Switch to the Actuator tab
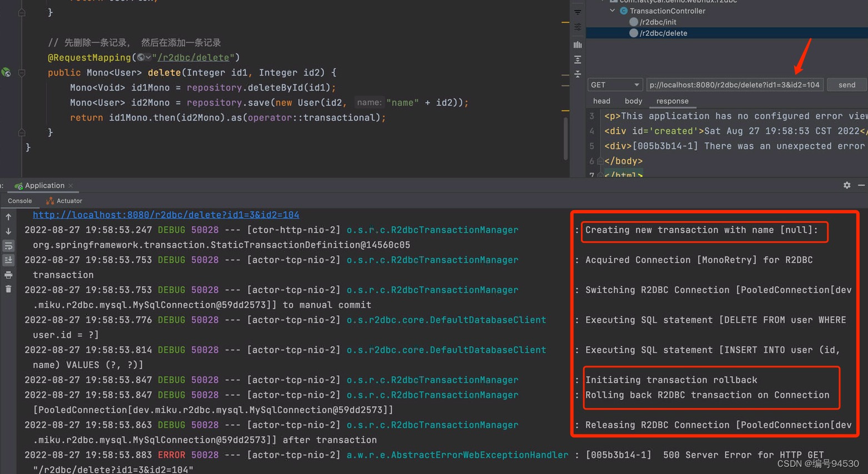Image resolution: width=868 pixels, height=474 pixels. 64,201
